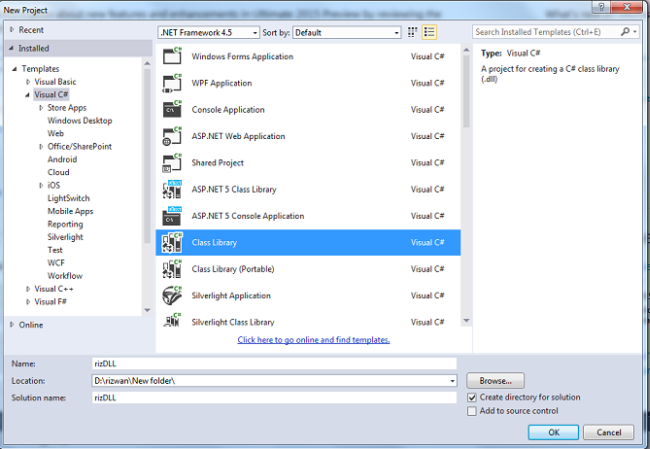Click the ASP.NET Web Application template icon
This screenshot has height=449, width=650.
click(172, 136)
